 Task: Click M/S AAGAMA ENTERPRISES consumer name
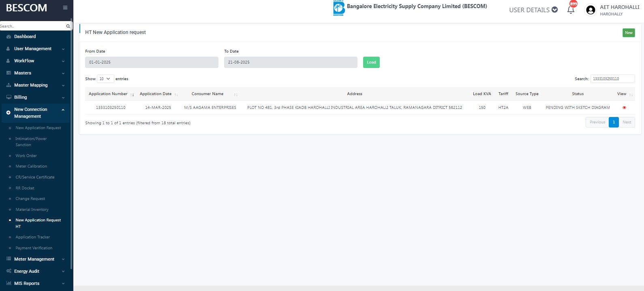point(210,108)
